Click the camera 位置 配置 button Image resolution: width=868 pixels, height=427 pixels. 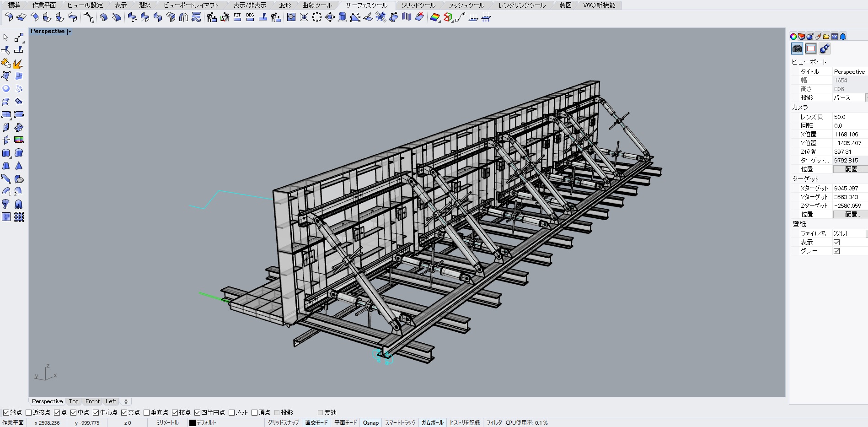[850, 169]
